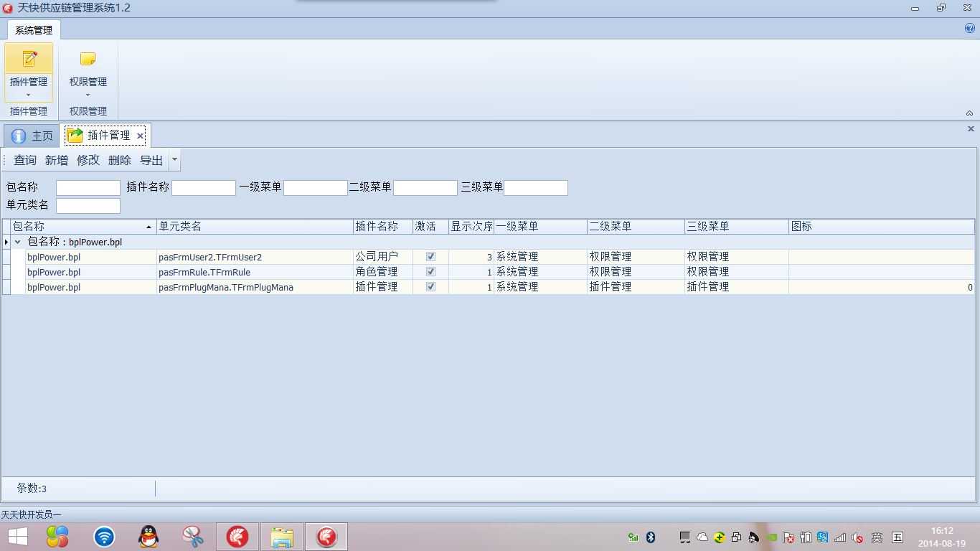Click the 二级菜单 filter input field
The height and width of the screenshot is (551, 980).
click(425, 188)
